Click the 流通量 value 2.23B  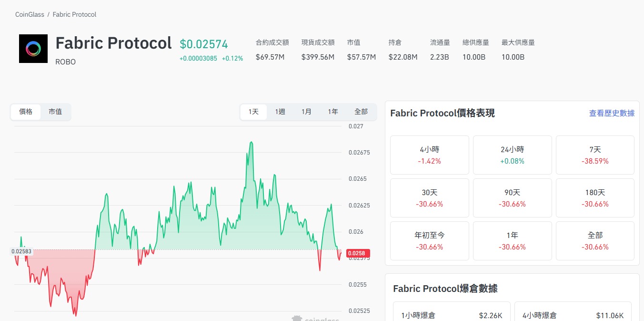coord(440,57)
